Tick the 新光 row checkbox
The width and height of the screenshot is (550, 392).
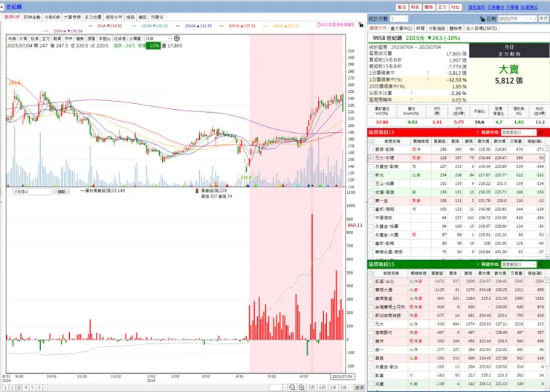[371, 175]
